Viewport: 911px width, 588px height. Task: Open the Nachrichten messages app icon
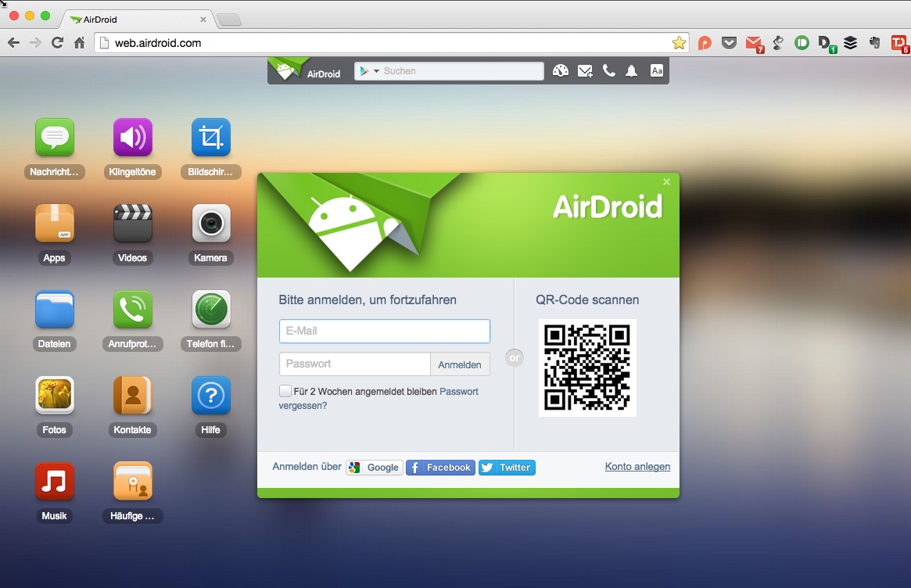(55, 138)
